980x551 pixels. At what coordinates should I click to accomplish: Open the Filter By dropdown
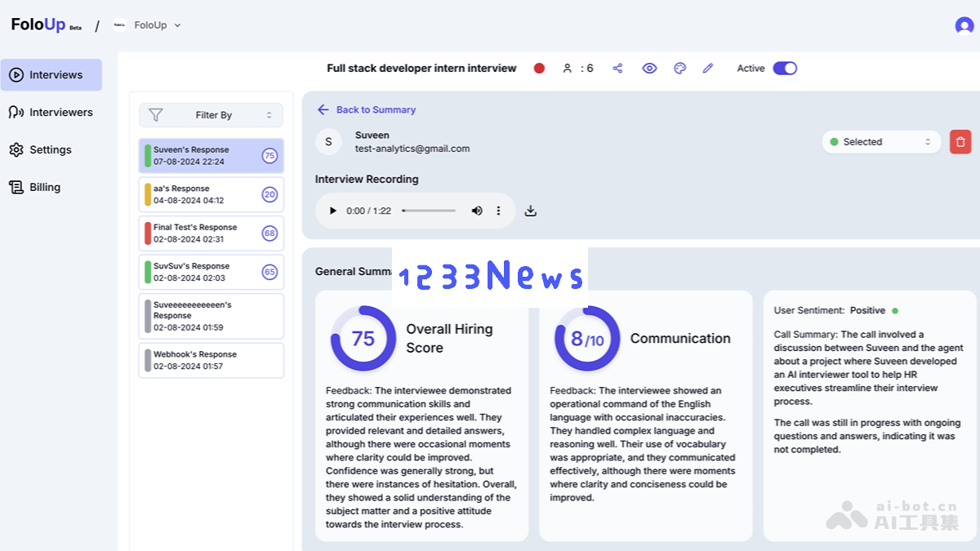tap(212, 115)
